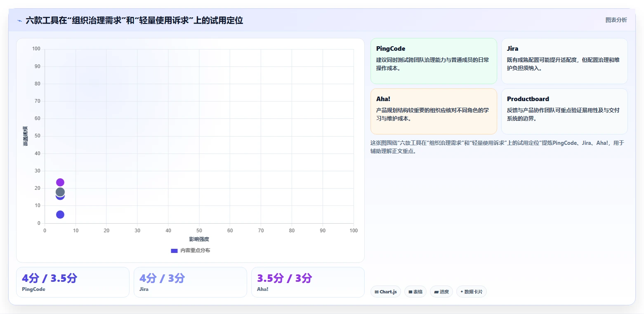644x314 pixels.
Task: Click the lowest blue data point on the chart
Action: [x=60, y=215]
